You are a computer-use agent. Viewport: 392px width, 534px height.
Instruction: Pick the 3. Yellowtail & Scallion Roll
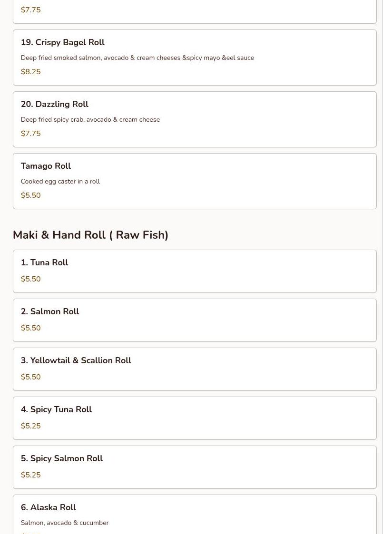195,369
